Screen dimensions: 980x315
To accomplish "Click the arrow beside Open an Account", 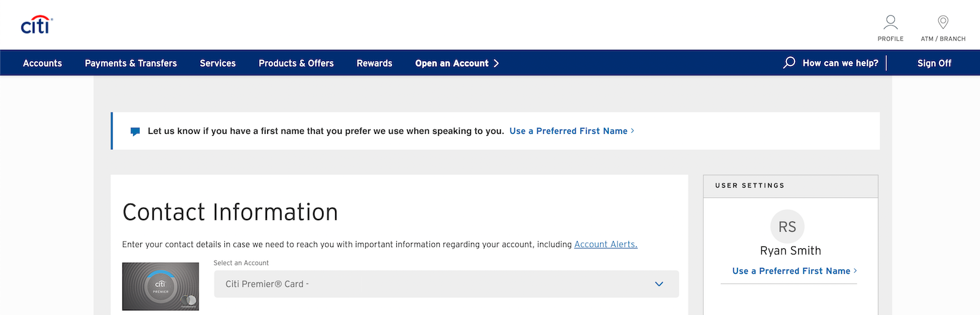I will [496, 64].
